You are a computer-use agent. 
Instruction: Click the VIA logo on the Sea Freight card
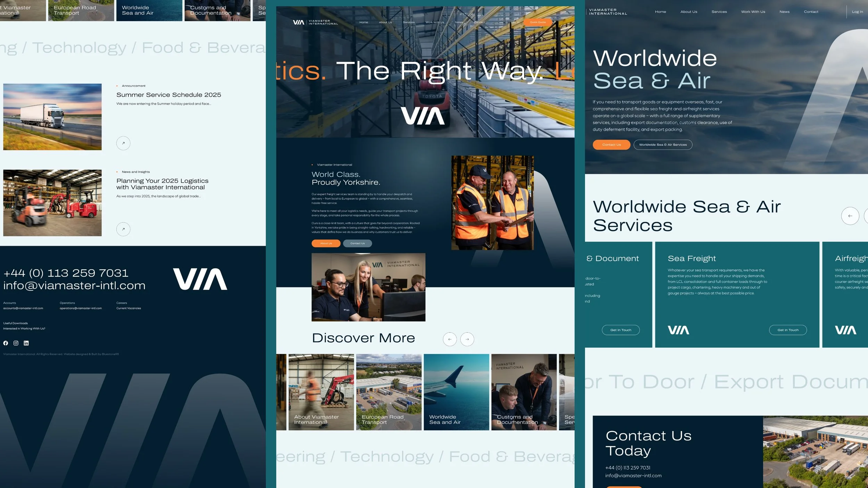[678, 330]
